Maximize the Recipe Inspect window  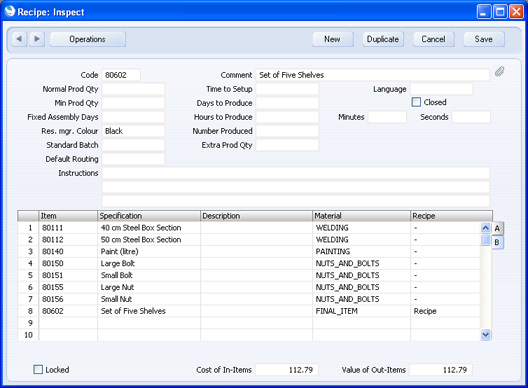tap(500, 12)
